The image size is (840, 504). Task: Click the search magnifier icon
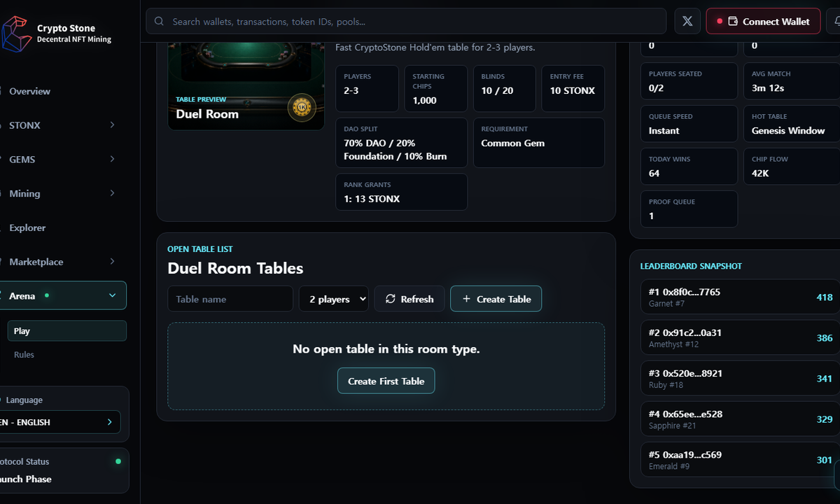[160, 22]
